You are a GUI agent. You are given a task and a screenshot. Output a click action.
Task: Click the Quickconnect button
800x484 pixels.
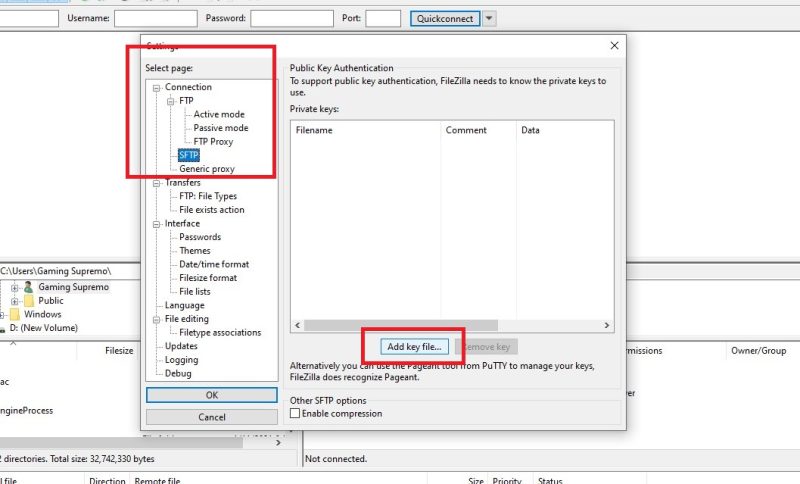tap(445, 18)
